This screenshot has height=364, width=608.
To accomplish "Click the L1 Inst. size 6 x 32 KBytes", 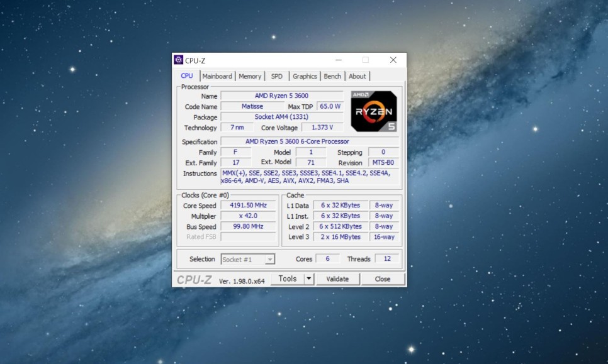I will [341, 216].
